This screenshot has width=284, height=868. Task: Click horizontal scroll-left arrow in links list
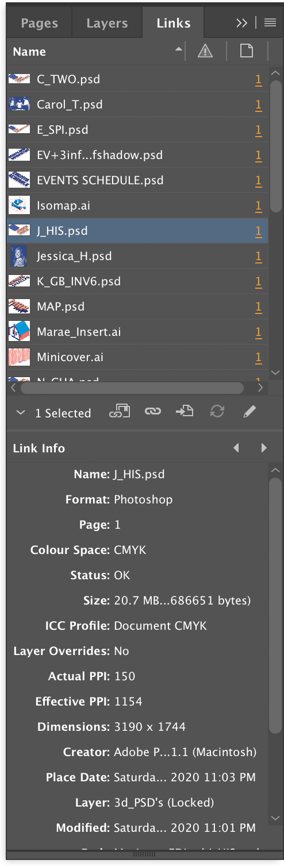click(x=12, y=388)
